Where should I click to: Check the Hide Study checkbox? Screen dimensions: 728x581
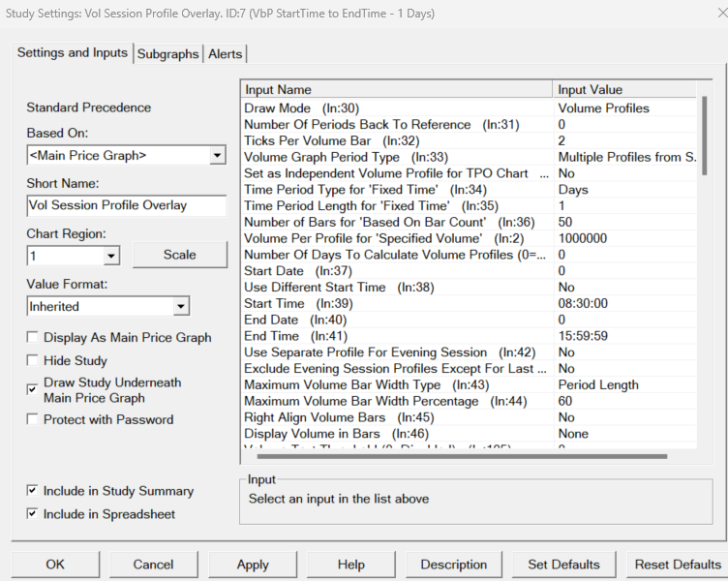pyautogui.click(x=34, y=361)
